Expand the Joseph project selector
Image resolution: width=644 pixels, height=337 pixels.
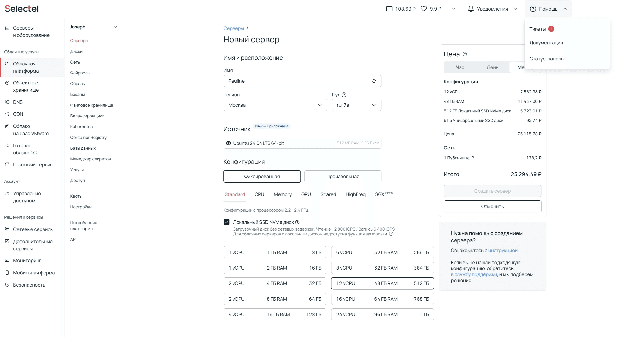pyautogui.click(x=115, y=27)
